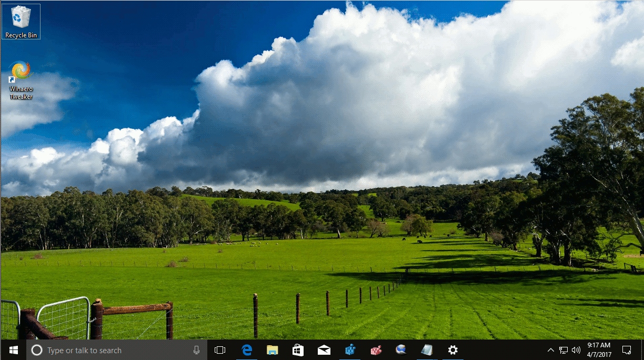Check network status via tray icon

tap(563, 349)
